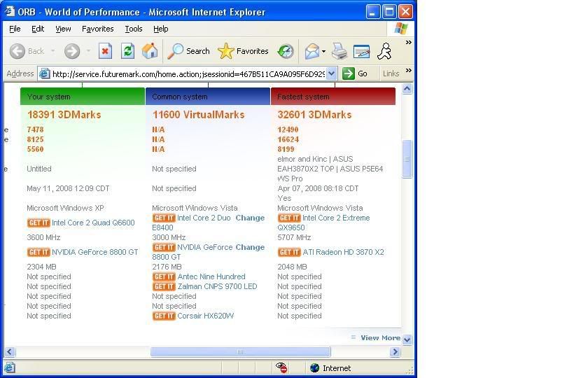Viewport: 588px width, 378px height.
Task: Click the address URL input field
Action: coord(188,74)
